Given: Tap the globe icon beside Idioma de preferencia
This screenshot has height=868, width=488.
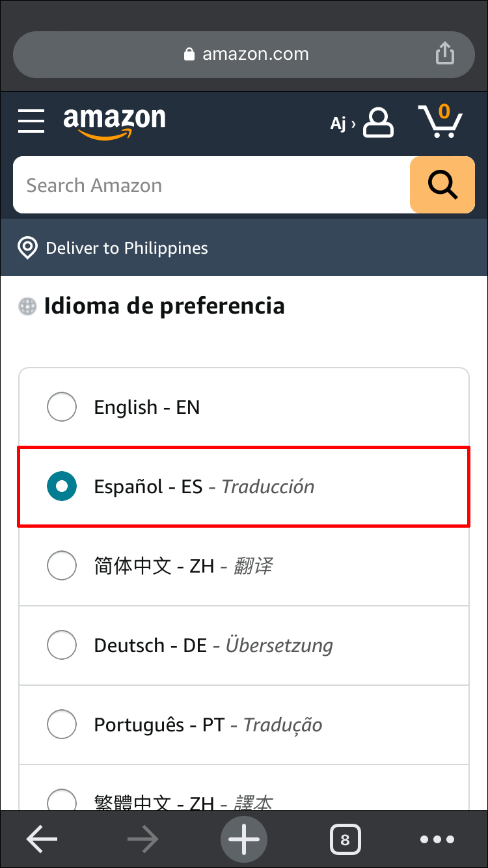Looking at the screenshot, I should click(27, 306).
